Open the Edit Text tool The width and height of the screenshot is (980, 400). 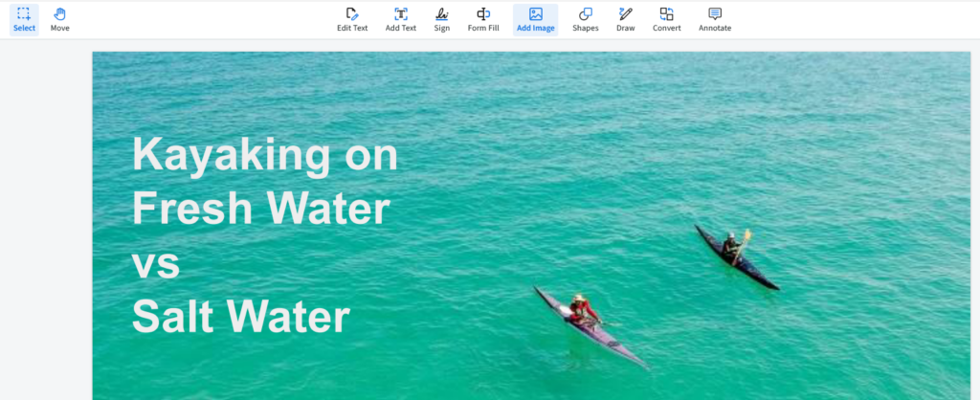tap(352, 20)
